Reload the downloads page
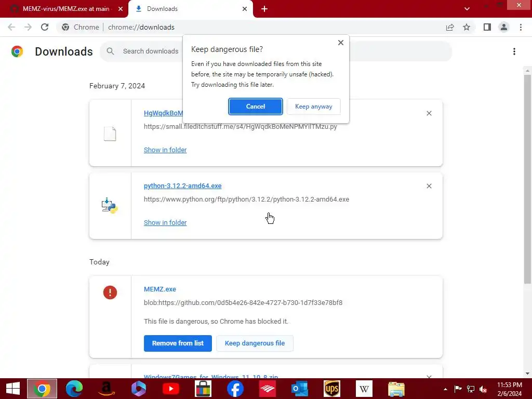The image size is (532, 399). (x=45, y=27)
